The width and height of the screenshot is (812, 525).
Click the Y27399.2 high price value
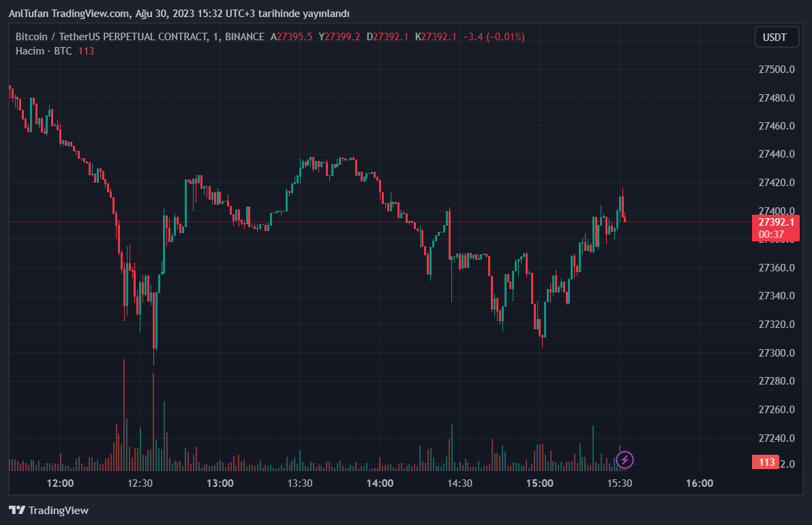pyautogui.click(x=339, y=37)
